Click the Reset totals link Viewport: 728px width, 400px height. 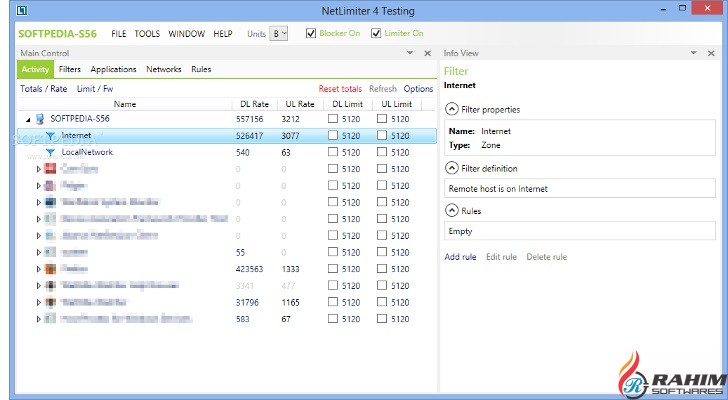tap(340, 89)
